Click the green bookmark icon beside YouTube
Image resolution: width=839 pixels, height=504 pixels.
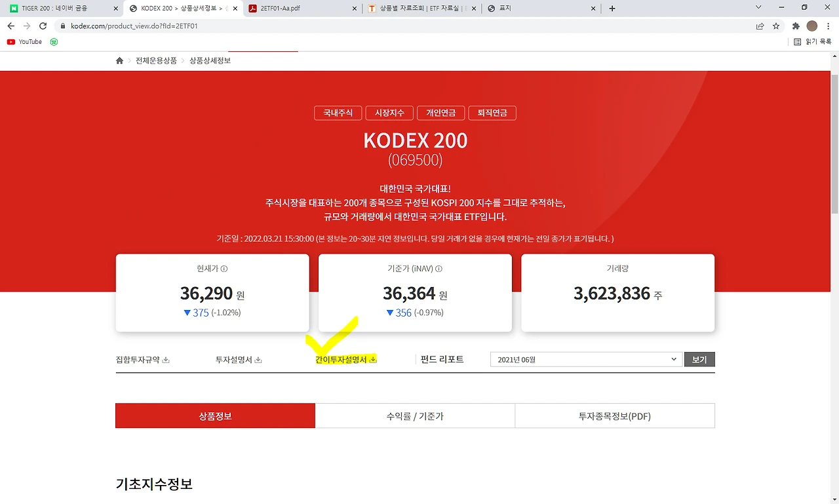(x=54, y=42)
